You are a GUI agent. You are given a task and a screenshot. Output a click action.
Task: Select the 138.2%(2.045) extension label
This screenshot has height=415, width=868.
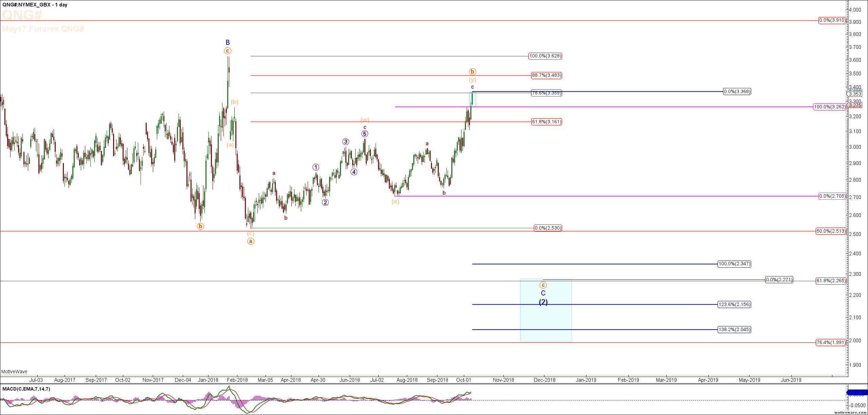pos(734,329)
